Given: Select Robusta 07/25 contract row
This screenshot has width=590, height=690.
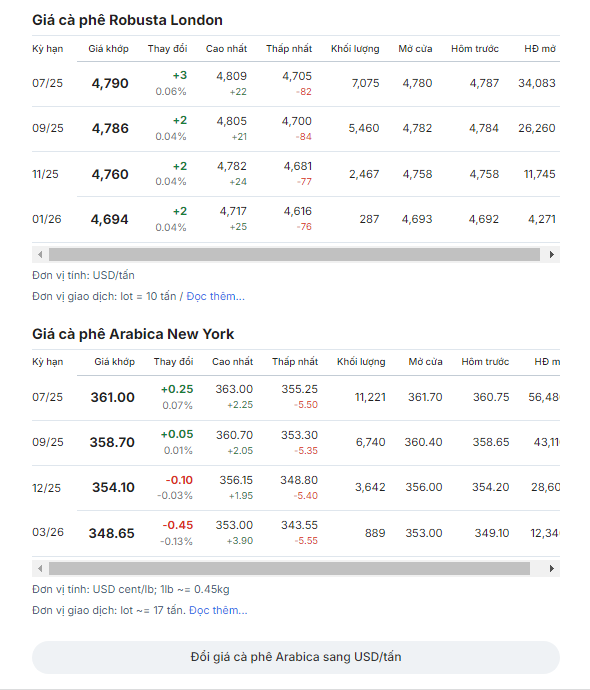Looking at the screenshot, I should (296, 84).
